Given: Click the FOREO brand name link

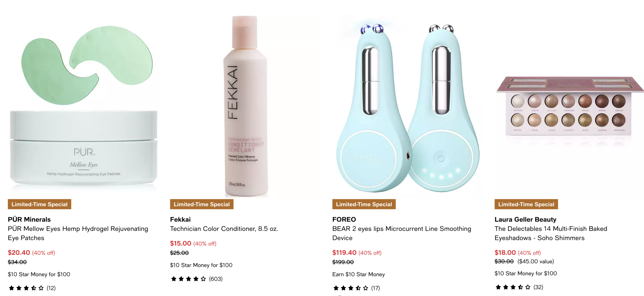Looking at the screenshot, I should 344,219.
